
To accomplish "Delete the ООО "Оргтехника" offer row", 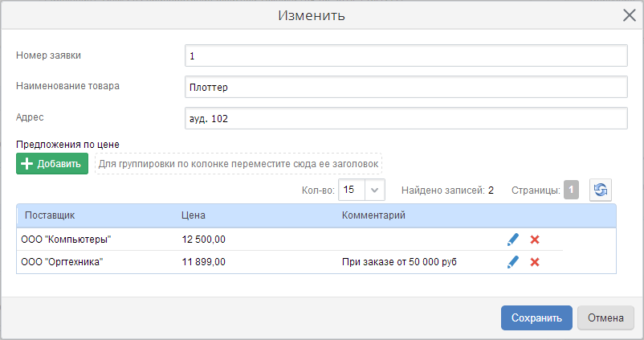I will tap(534, 262).
